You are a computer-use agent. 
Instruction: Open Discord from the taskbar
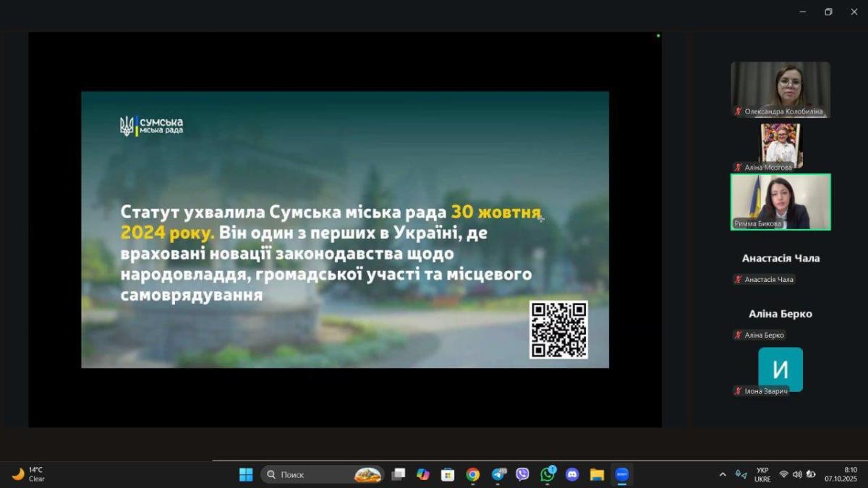[x=572, y=474]
